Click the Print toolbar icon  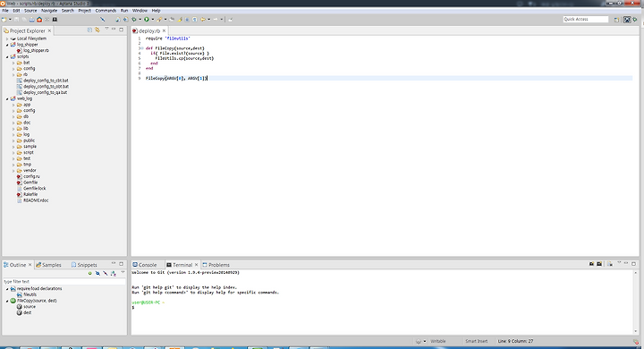tap(31, 20)
